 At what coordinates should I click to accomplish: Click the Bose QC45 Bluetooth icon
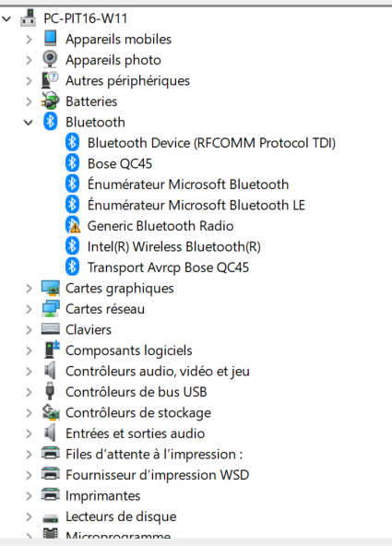click(72, 163)
